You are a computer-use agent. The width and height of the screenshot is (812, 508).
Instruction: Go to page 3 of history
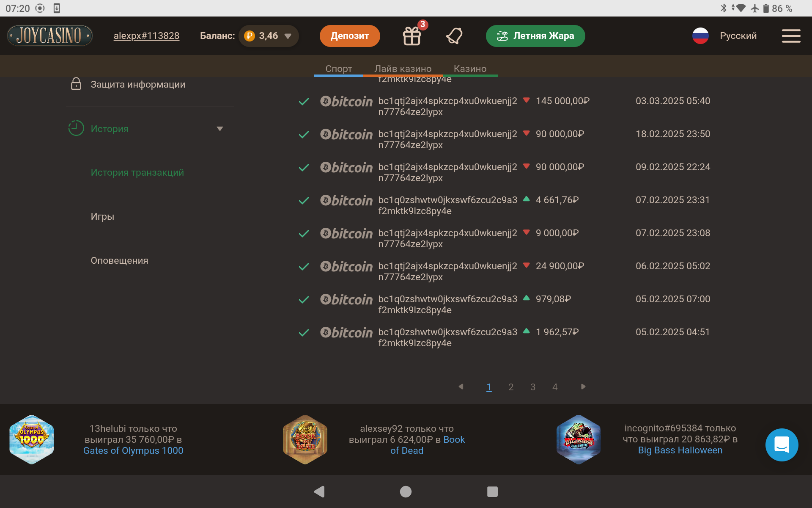pos(533,387)
